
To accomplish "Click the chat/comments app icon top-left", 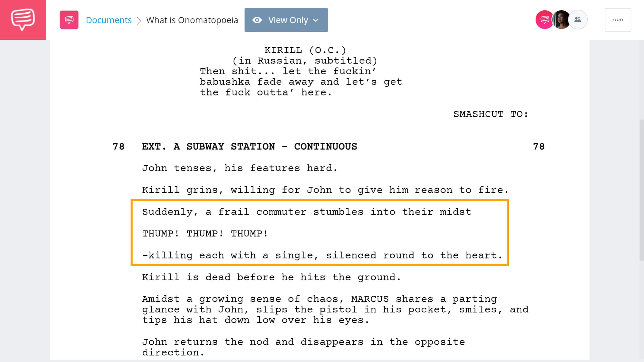I will coord(23,19).
